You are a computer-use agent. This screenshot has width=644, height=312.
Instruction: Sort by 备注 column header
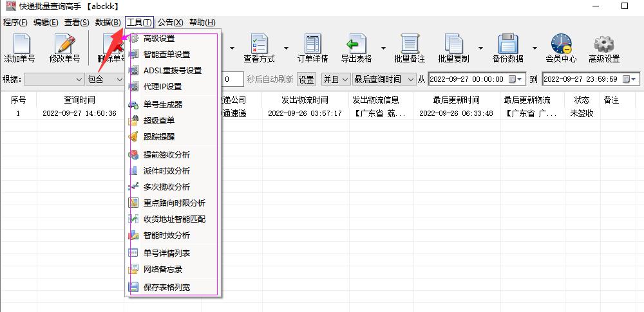tap(611, 100)
